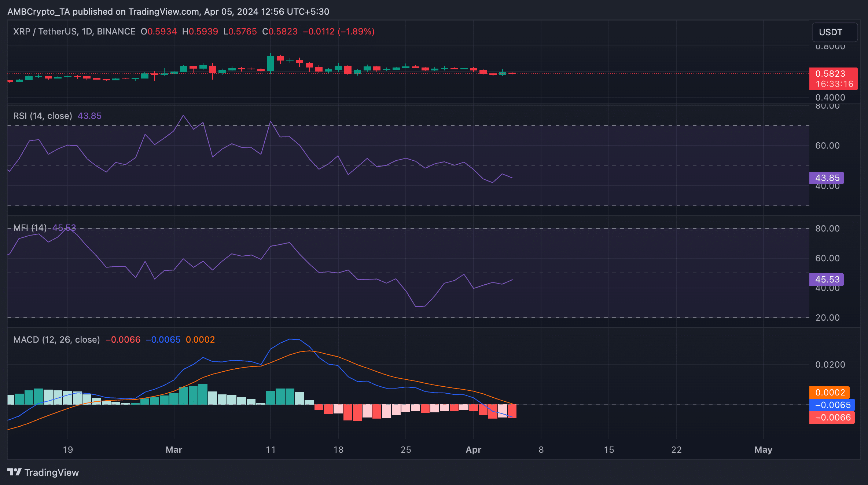Click the Mar date label on time axis

(x=174, y=450)
